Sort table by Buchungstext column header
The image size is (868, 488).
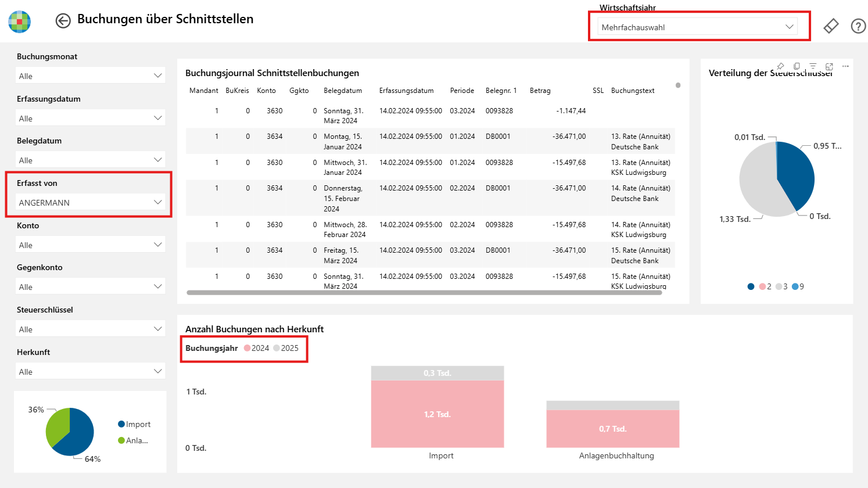(x=633, y=91)
